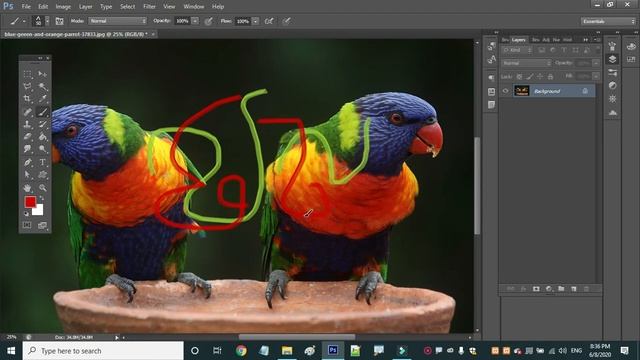
Task: Open the Image menu
Action: click(x=63, y=7)
